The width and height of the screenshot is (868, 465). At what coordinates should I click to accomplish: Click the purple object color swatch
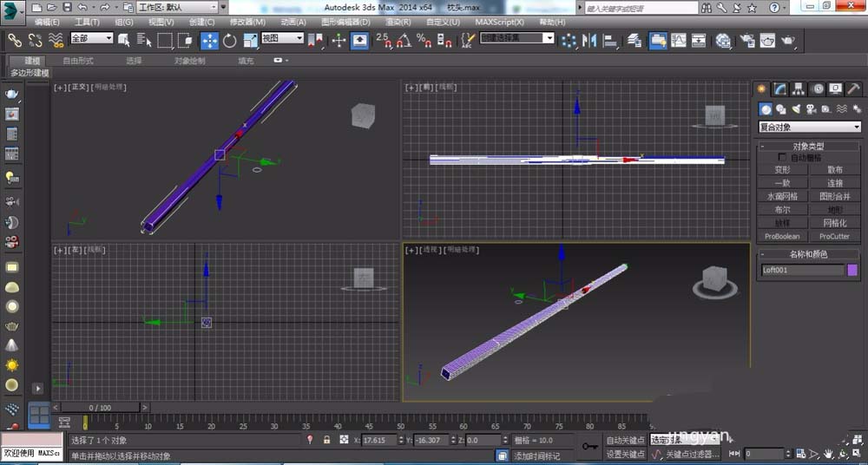coord(852,270)
